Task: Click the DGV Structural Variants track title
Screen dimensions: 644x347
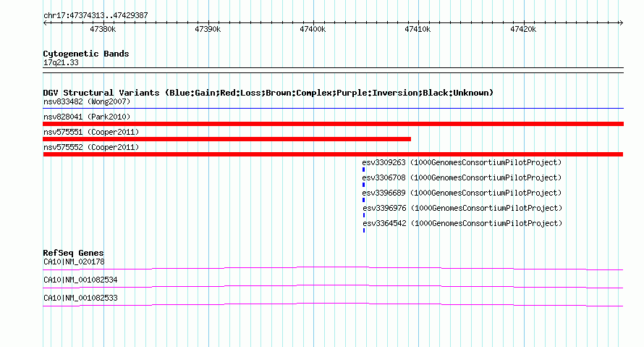Action: tap(268, 93)
